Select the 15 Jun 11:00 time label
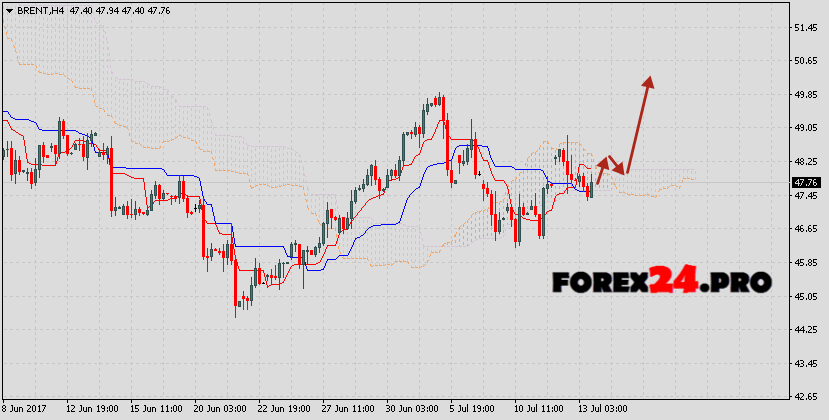 pos(155,410)
